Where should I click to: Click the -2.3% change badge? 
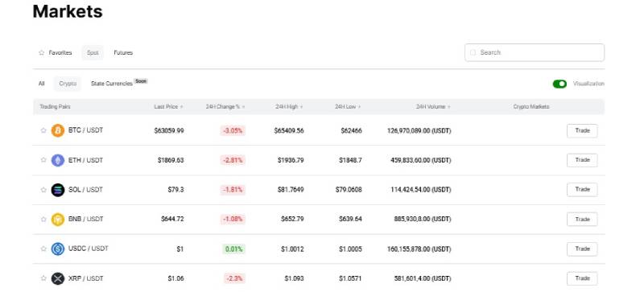[234, 278]
